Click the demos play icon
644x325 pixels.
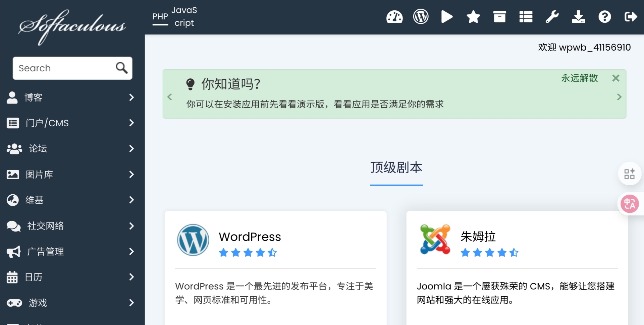(447, 17)
